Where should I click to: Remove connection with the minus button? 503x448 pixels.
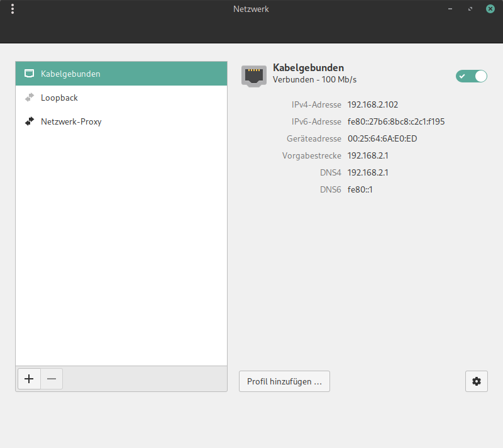[52, 379]
